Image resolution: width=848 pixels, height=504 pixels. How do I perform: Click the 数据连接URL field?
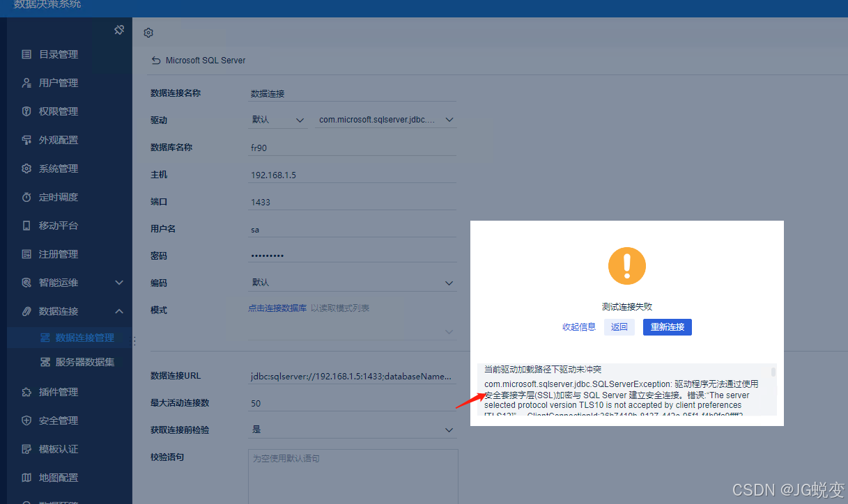point(352,376)
